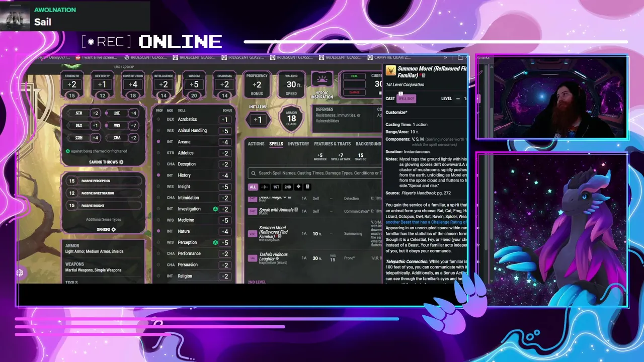The width and height of the screenshot is (644, 362).
Task: Click 'Additional Sense Types' text
Action: pyautogui.click(x=103, y=219)
